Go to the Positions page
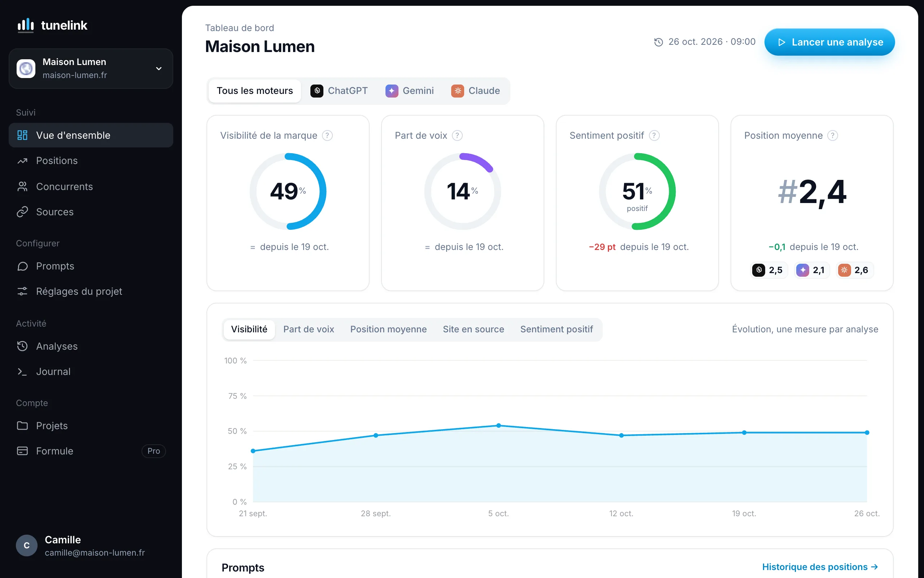Image resolution: width=924 pixels, height=578 pixels. [91, 160]
